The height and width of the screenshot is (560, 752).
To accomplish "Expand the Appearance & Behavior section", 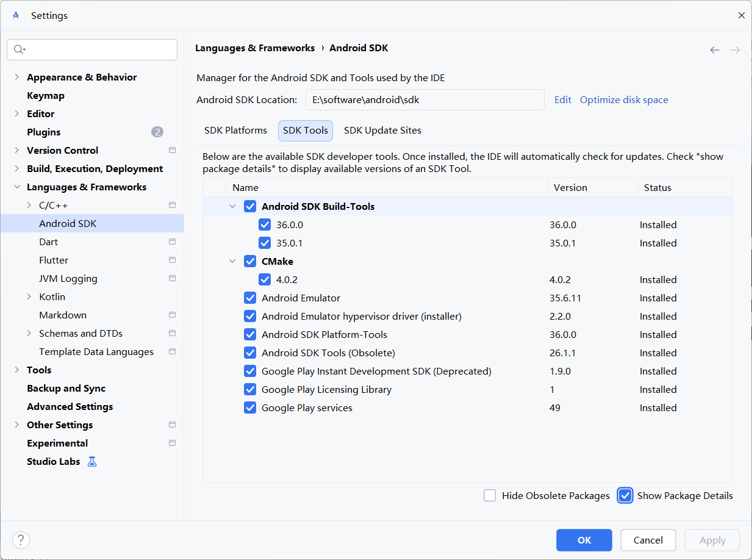I will coord(16,77).
